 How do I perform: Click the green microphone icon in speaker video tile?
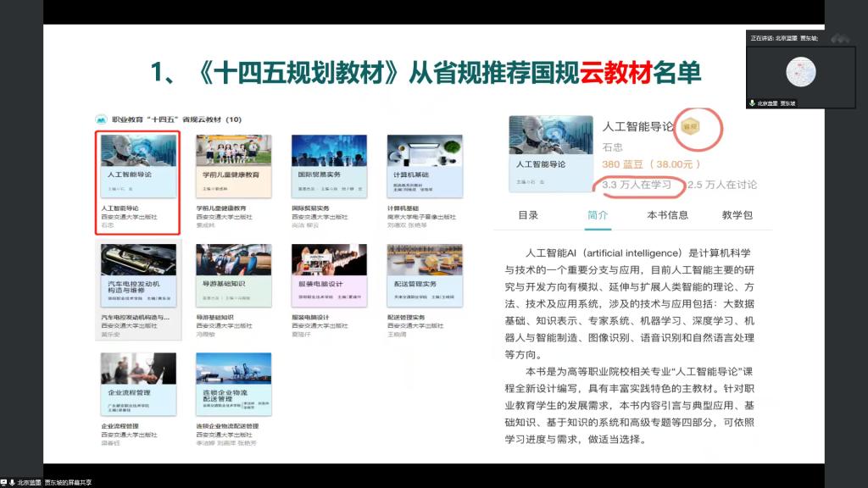point(752,103)
